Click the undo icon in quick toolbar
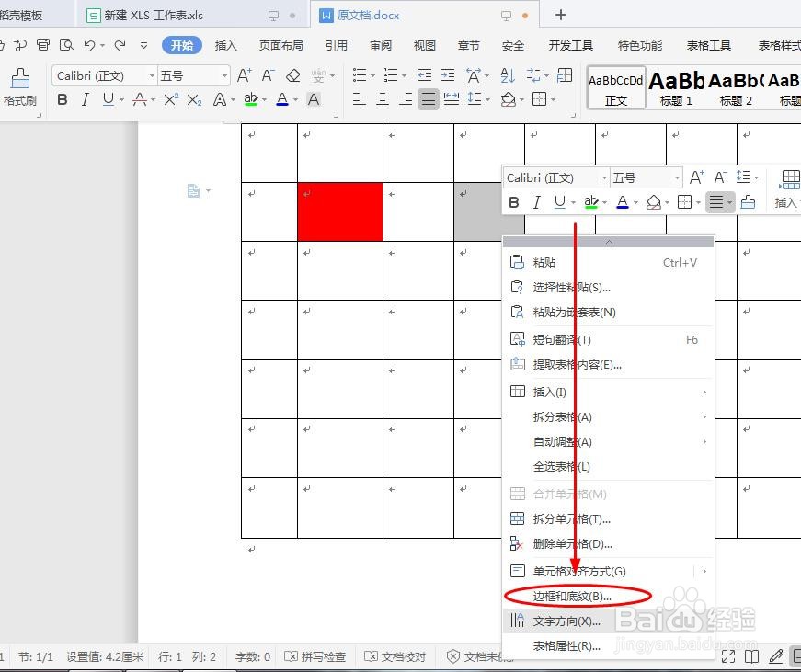Image resolution: width=801 pixels, height=672 pixels. click(89, 45)
